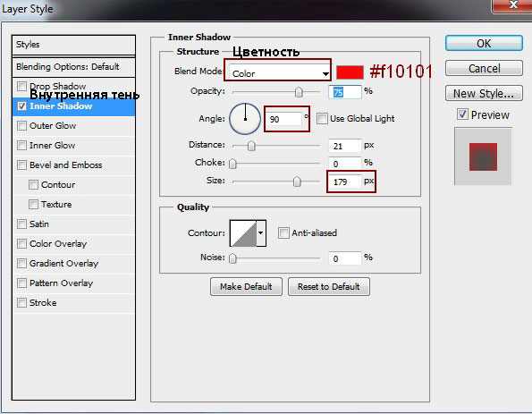Enable the Drop Shadow checkbox
This screenshot has height=414, width=532.
pyautogui.click(x=21, y=86)
